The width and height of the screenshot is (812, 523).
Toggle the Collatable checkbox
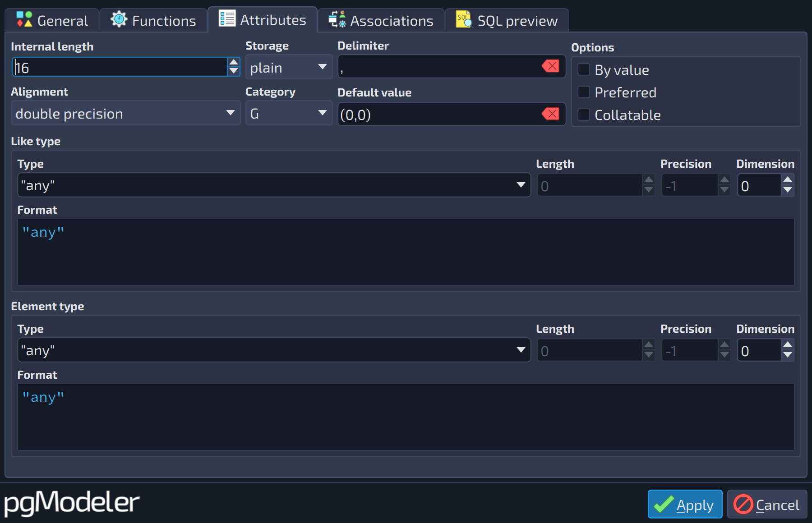pyautogui.click(x=584, y=115)
